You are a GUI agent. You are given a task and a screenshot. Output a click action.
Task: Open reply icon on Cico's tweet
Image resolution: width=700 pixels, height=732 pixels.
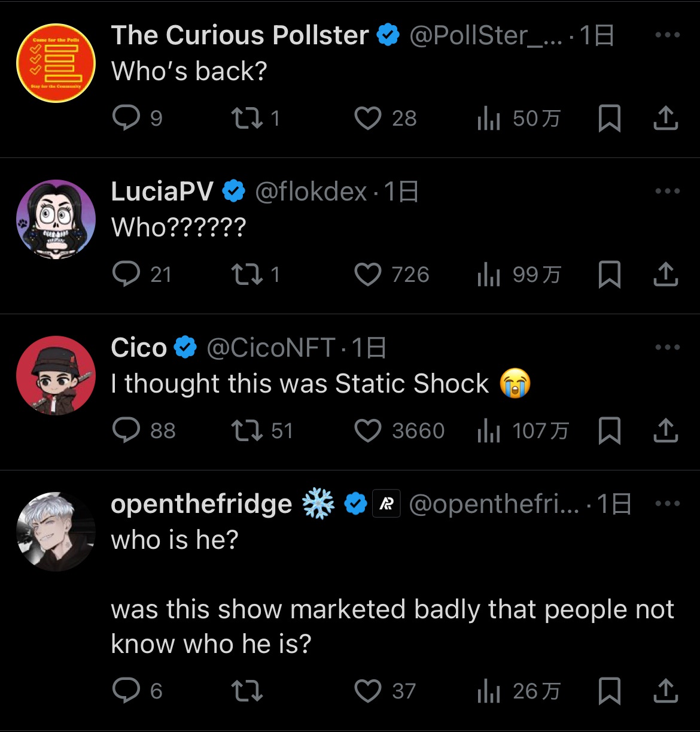pos(126,430)
